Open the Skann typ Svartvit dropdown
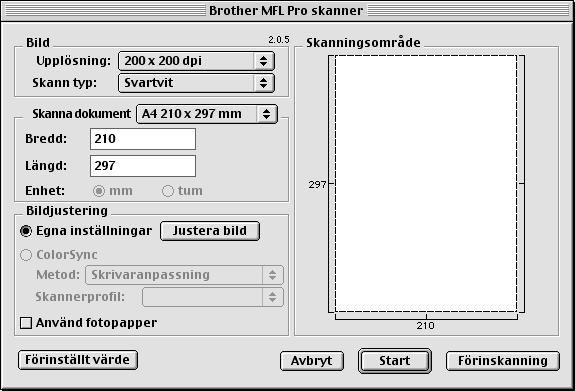 point(196,83)
